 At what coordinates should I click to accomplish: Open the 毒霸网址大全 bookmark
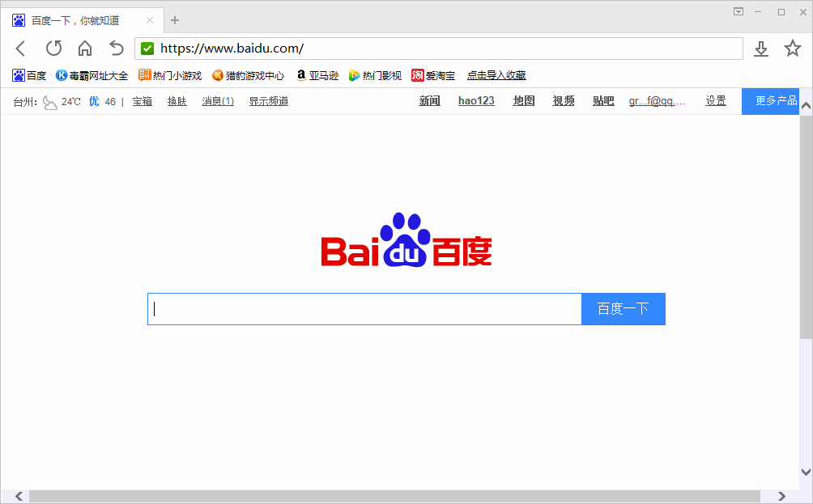coord(92,75)
